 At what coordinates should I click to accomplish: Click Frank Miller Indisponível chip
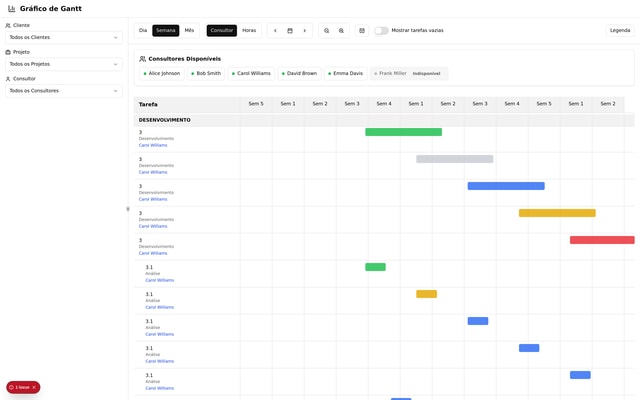click(409, 73)
